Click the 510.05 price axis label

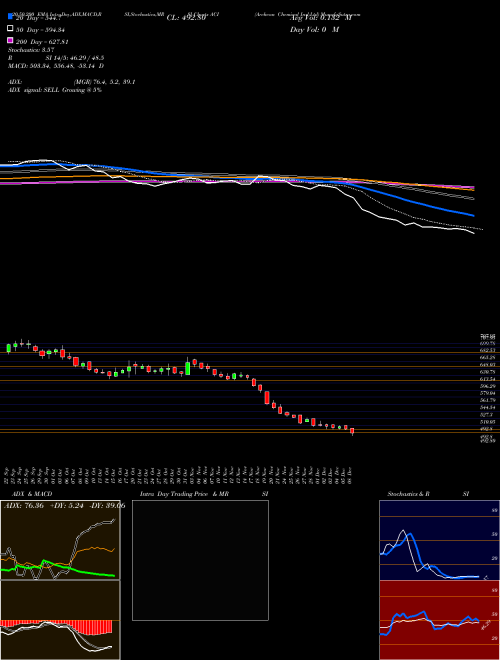click(x=487, y=421)
